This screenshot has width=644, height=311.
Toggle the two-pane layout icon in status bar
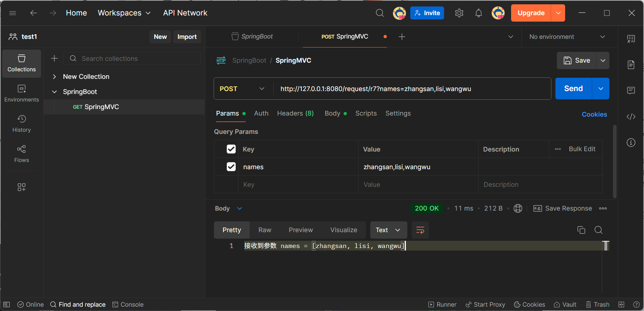tap(621, 305)
